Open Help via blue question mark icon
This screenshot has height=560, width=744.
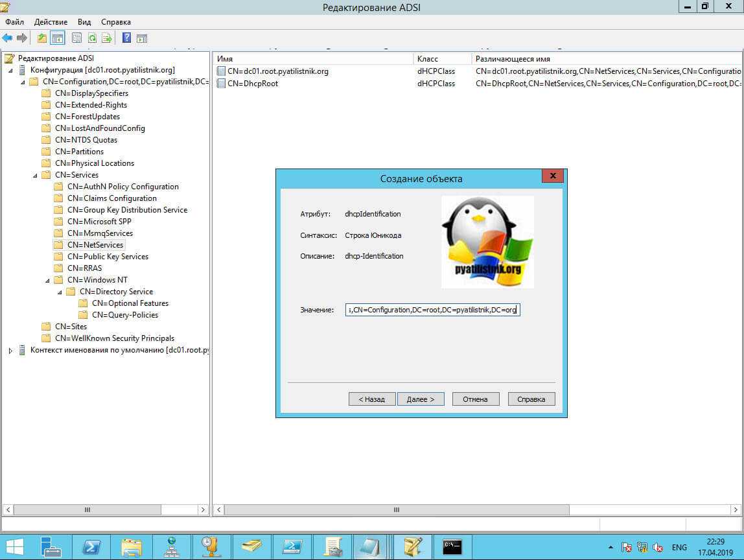pos(127,38)
